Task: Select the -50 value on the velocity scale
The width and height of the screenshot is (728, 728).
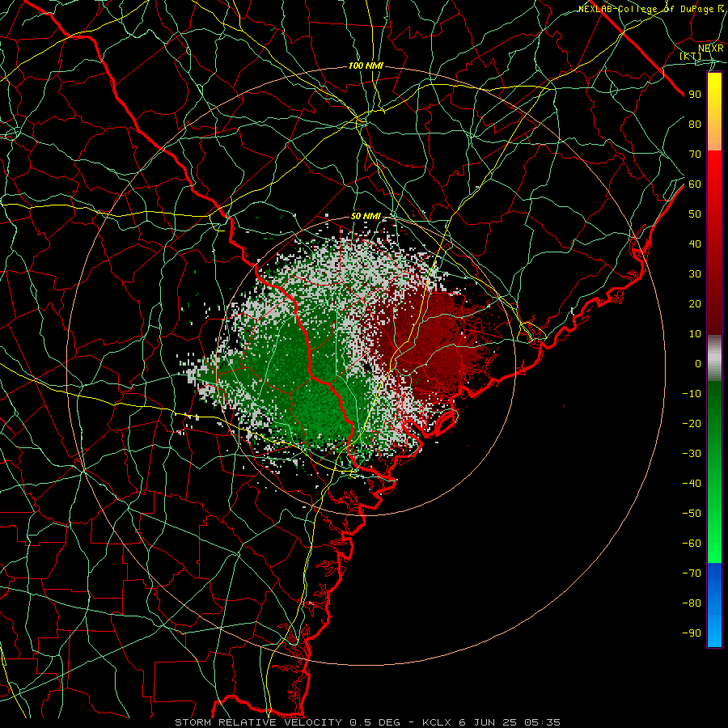Action: pyautogui.click(x=692, y=513)
